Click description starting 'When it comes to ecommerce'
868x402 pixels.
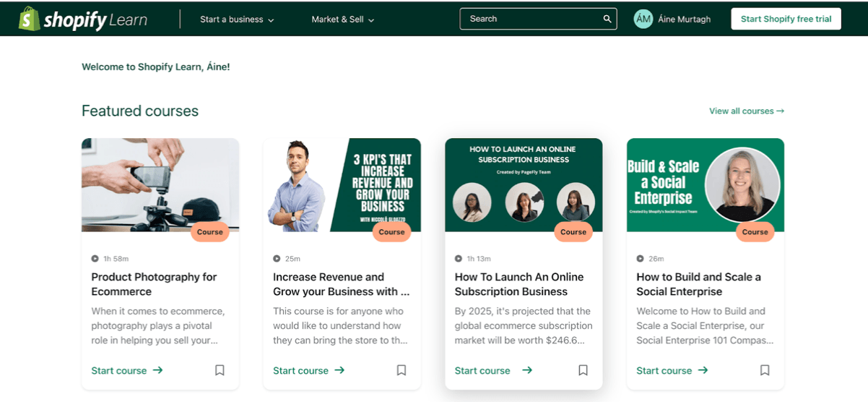point(158,325)
